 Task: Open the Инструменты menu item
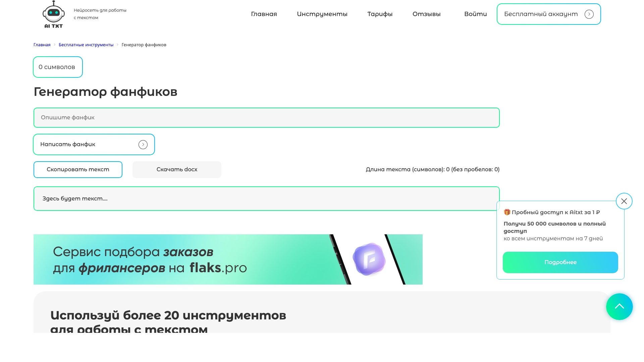[x=322, y=14]
